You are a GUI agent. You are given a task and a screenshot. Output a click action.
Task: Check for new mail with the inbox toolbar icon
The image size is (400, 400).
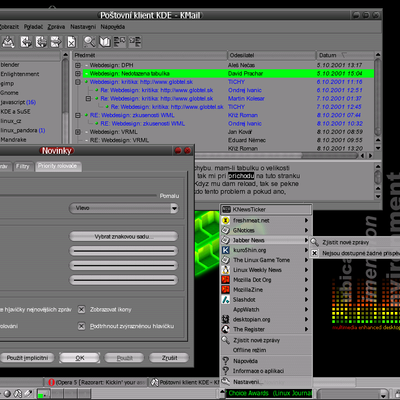[8, 42]
